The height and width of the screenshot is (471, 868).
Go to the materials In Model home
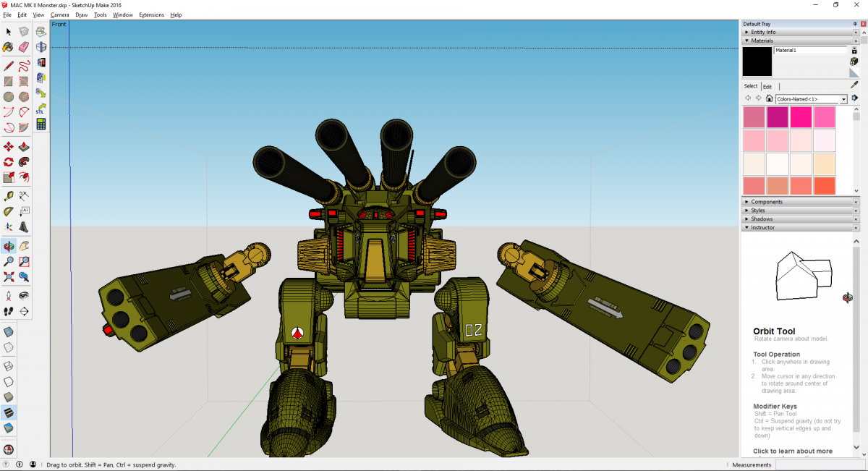tap(770, 98)
